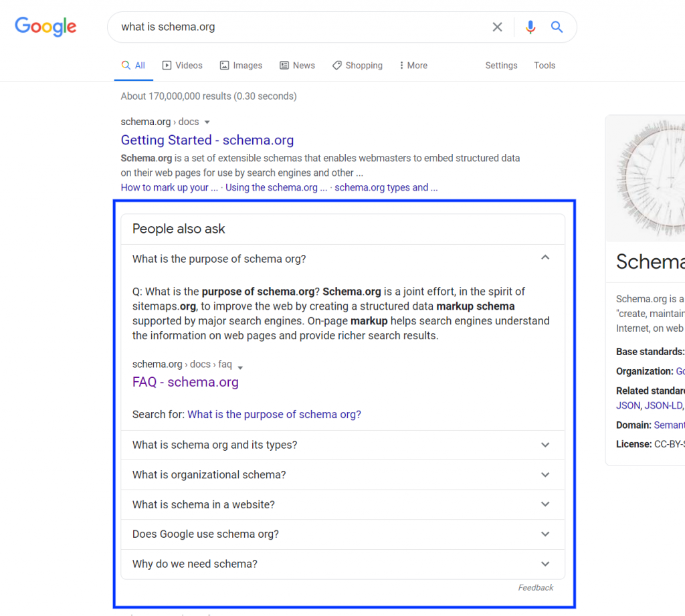Expand 'What is organizational schema?'
Image resolution: width=685 pixels, height=616 pixels.
pyautogui.click(x=342, y=475)
